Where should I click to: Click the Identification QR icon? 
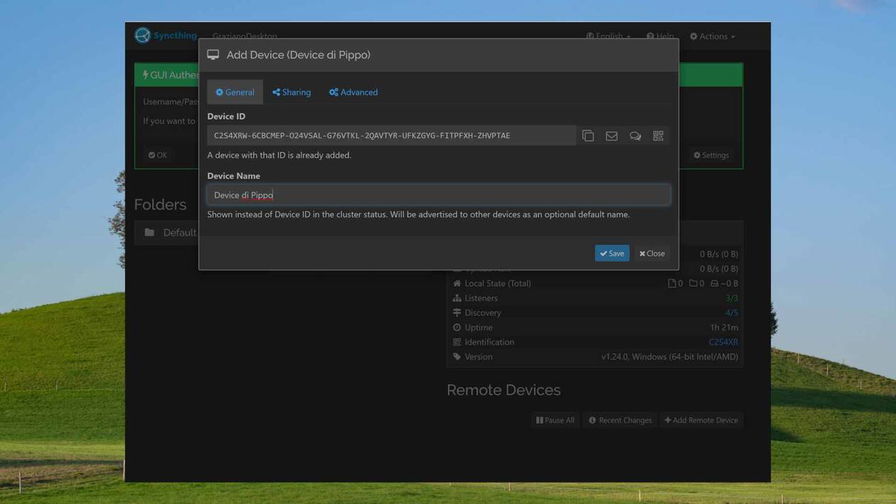pyautogui.click(x=457, y=342)
